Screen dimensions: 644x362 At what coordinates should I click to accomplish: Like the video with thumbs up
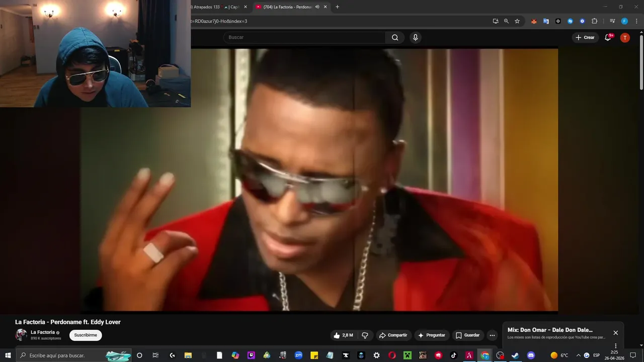(x=343, y=335)
